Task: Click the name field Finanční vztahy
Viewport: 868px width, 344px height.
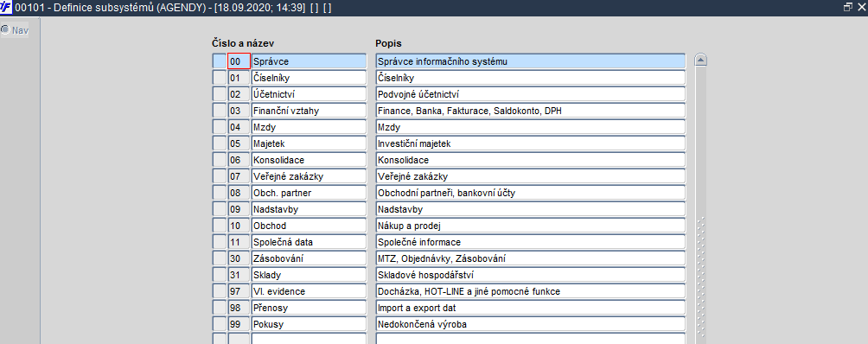Action: click(x=309, y=111)
